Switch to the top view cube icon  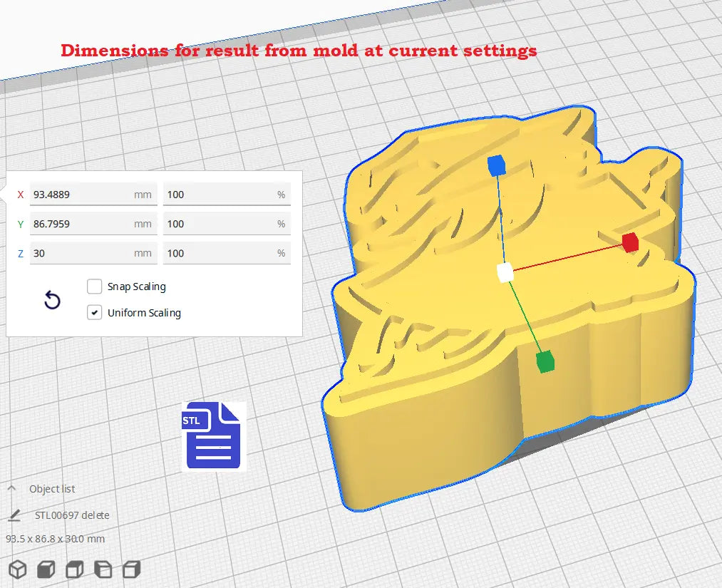74,569
